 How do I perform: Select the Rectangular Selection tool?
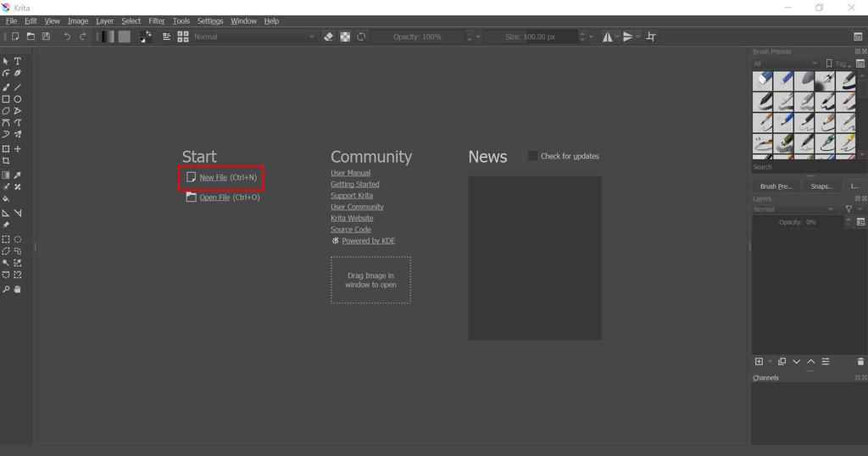pyautogui.click(x=6, y=240)
